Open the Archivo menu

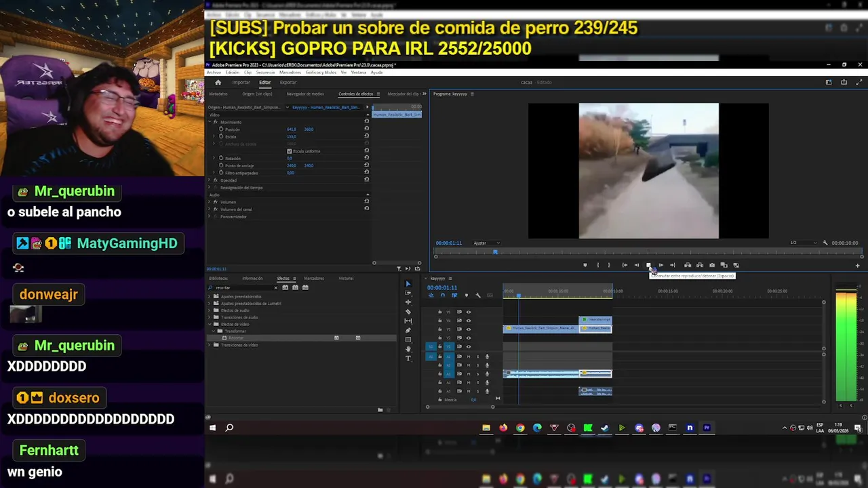tap(214, 72)
